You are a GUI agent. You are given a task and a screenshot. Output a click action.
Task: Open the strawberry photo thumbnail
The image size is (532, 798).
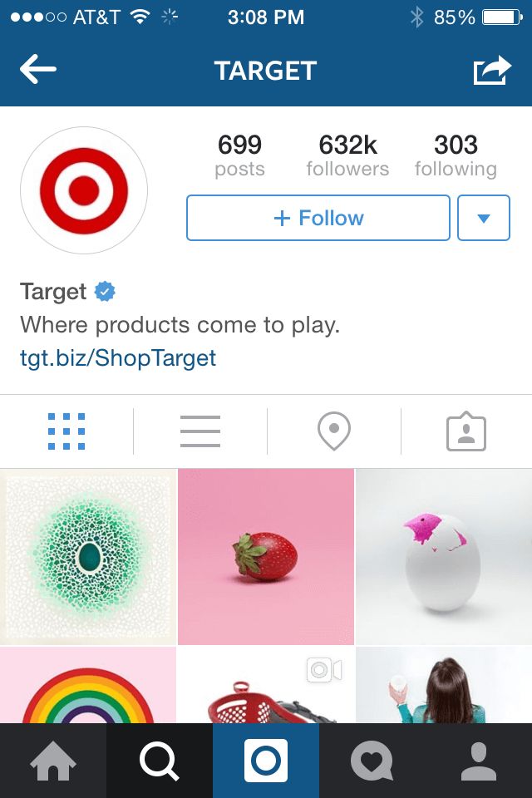click(x=266, y=557)
